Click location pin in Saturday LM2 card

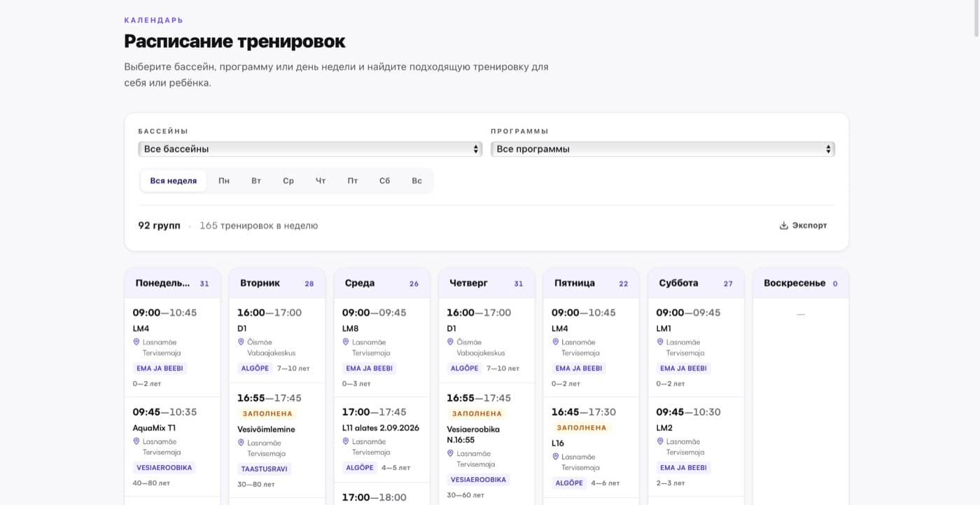(x=660, y=441)
